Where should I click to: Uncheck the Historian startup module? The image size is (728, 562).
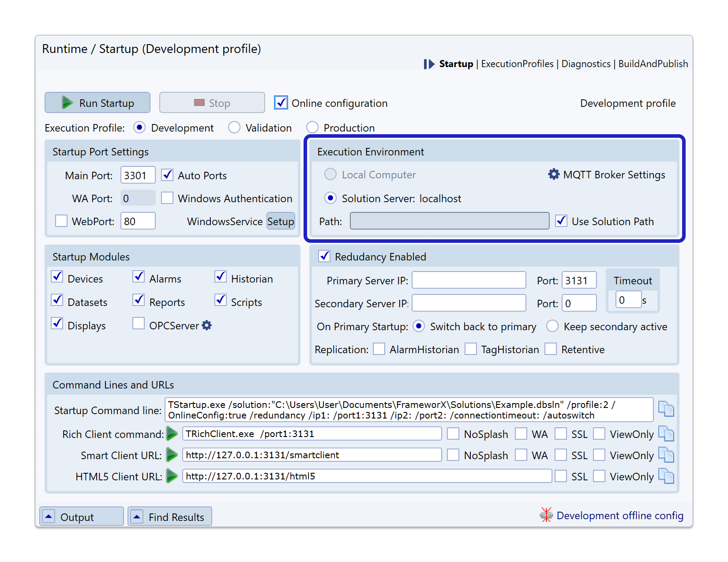221,277
